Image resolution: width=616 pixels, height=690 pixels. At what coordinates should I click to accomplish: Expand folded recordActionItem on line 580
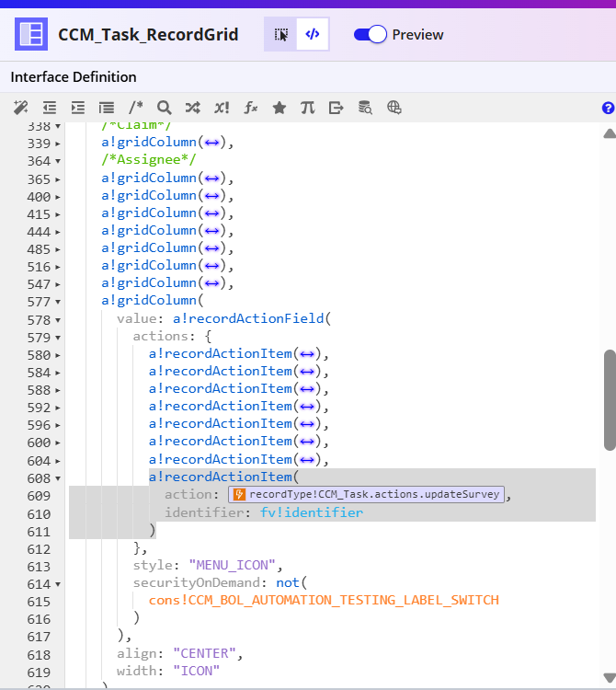pos(58,355)
